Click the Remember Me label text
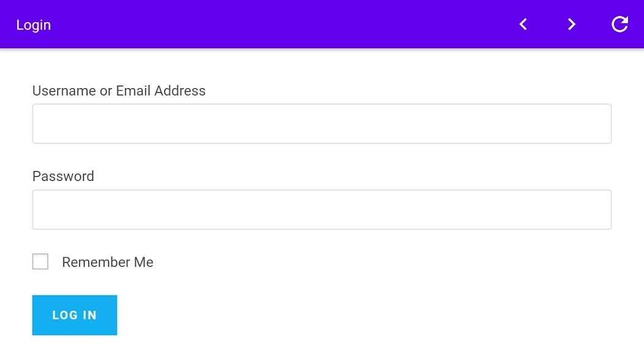This screenshot has width=644, height=362. click(107, 262)
